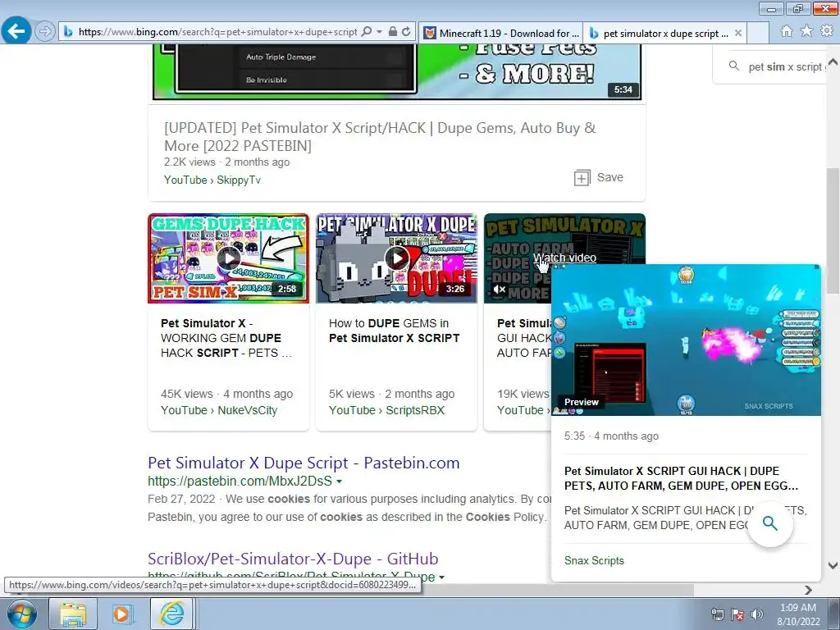Open the Action Center flag tray icon
The width and height of the screenshot is (840, 630).
(737, 614)
